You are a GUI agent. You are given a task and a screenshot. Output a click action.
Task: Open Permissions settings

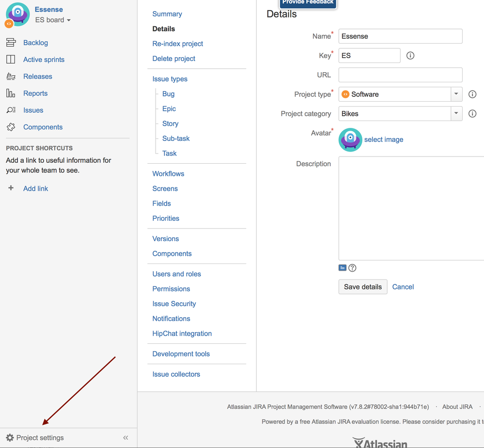(x=171, y=289)
